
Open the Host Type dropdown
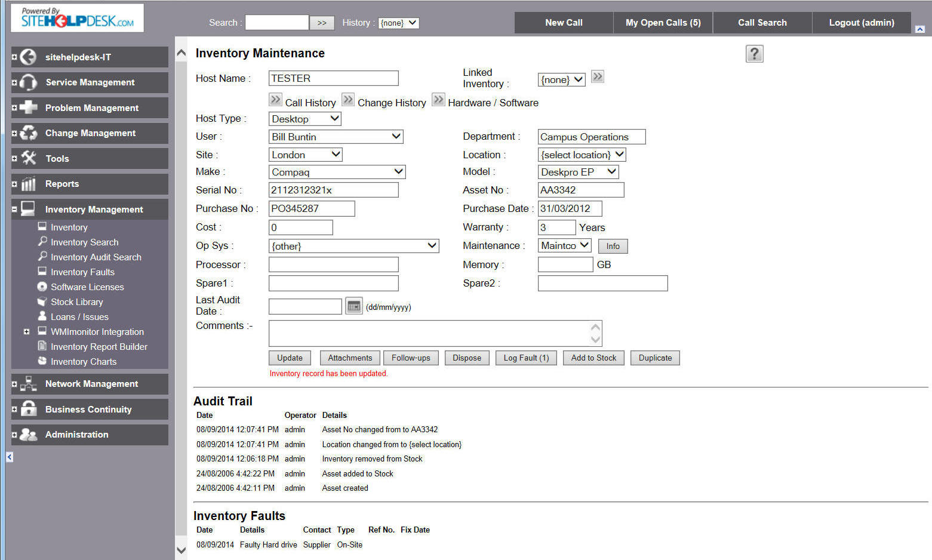305,119
